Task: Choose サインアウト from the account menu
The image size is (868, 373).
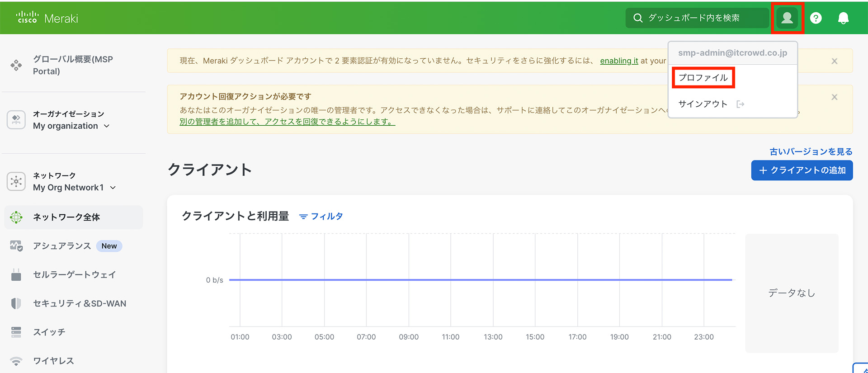Action: point(703,104)
